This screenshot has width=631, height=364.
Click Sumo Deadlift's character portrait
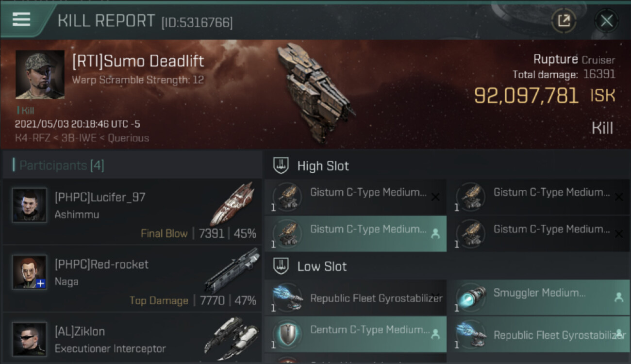[x=40, y=74]
